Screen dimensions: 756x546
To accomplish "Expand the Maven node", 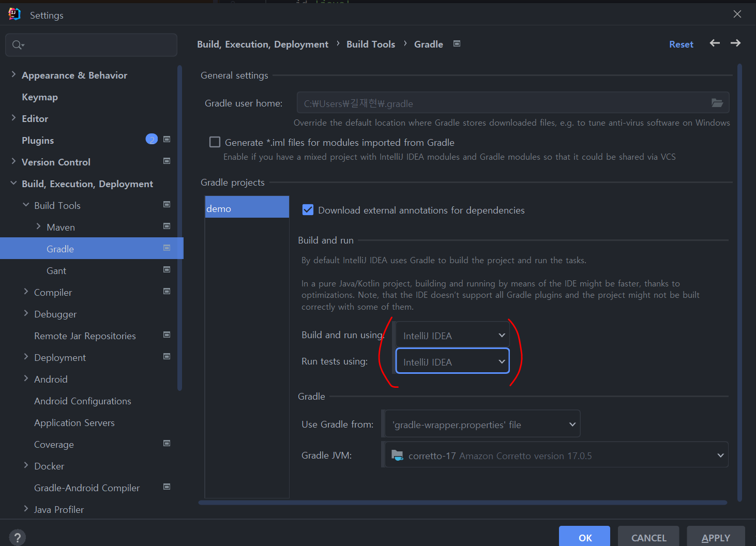I will click(x=38, y=226).
